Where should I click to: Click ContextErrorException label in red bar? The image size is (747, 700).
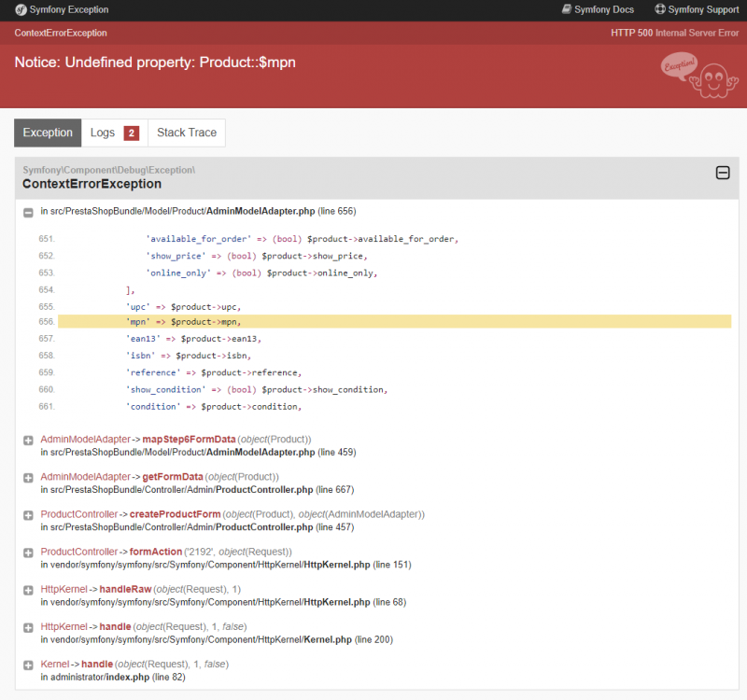click(x=61, y=33)
